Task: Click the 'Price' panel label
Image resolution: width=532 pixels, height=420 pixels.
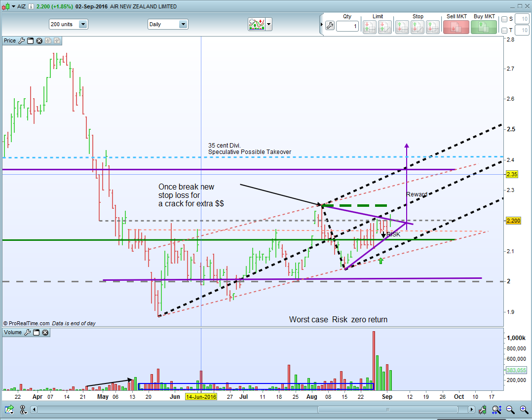Action: click(x=10, y=40)
